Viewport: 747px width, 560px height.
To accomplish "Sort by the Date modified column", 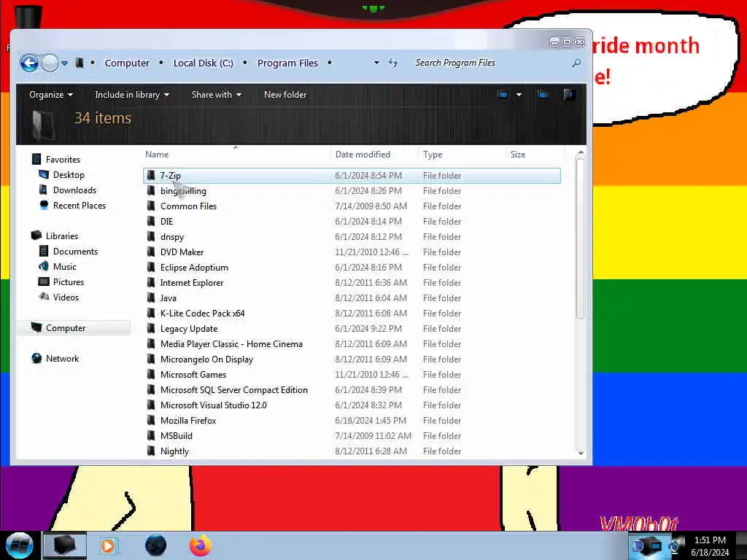I will pos(363,155).
